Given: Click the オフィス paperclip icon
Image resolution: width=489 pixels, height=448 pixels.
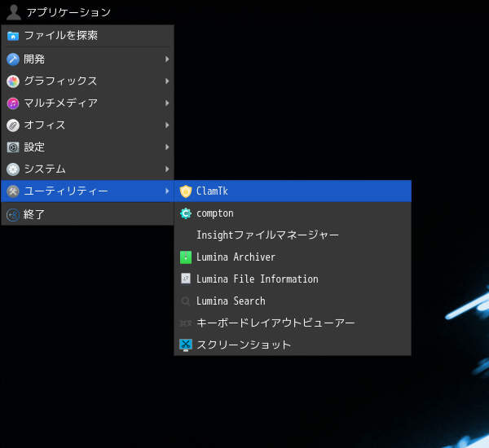Looking at the screenshot, I should click(x=13, y=125).
